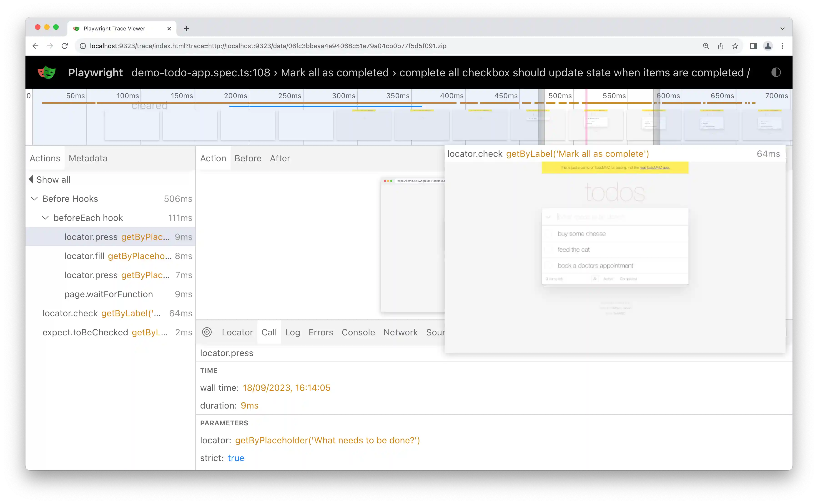The height and width of the screenshot is (504, 818).
Task: Click the Playwright masks logo
Action: (46, 72)
